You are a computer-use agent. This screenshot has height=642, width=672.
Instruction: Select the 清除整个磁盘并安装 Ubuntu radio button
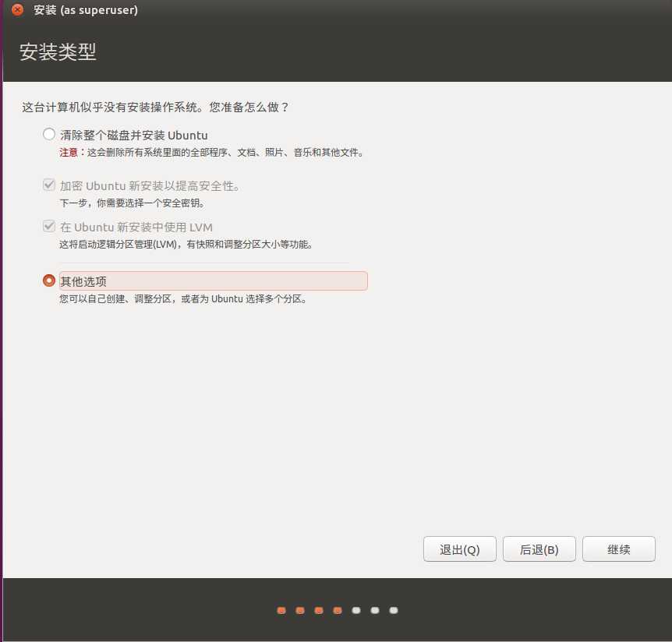click(49, 134)
